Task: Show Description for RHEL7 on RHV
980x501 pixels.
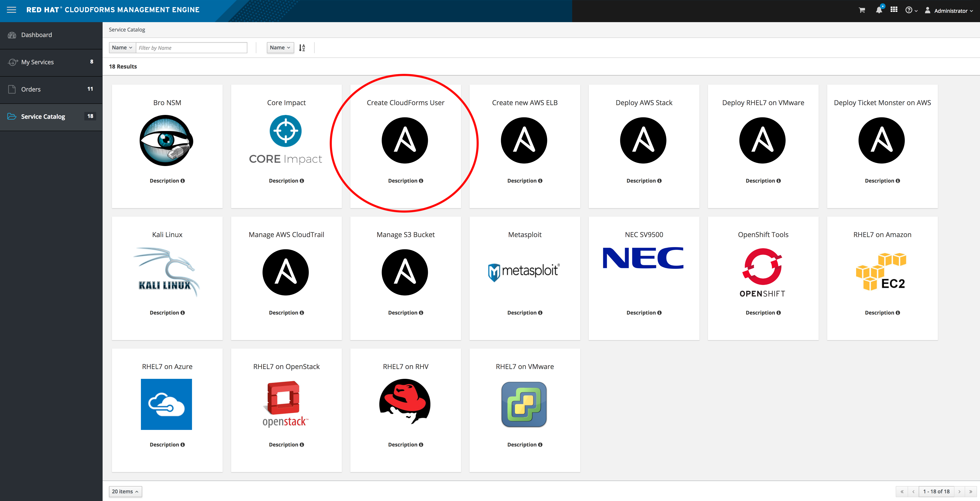Action: [405, 445]
